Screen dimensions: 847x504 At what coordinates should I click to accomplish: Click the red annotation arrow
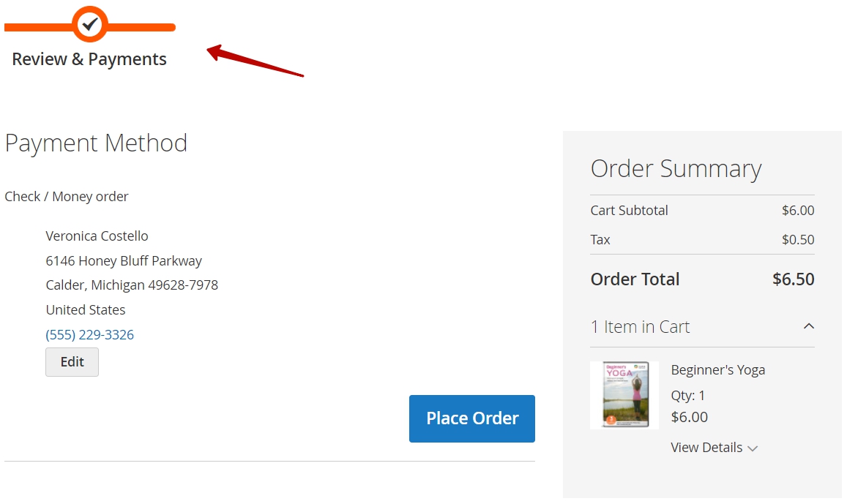(255, 61)
